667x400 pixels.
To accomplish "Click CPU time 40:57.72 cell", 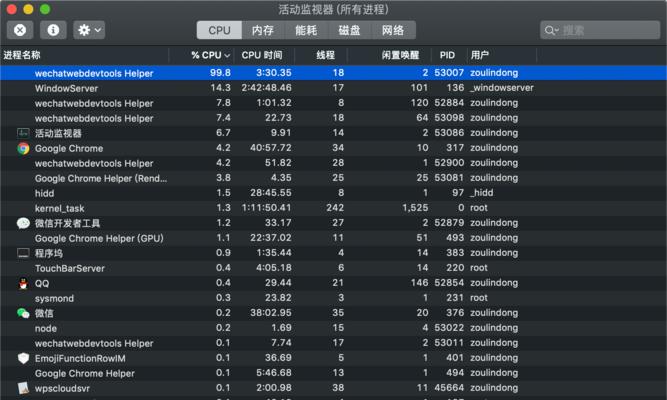I will [x=271, y=148].
